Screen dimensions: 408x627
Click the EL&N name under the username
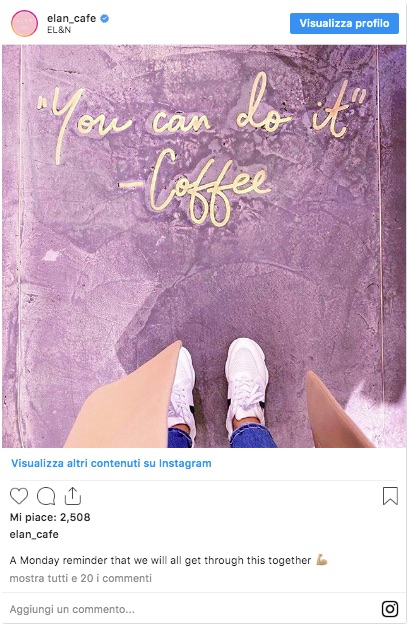[x=59, y=30]
